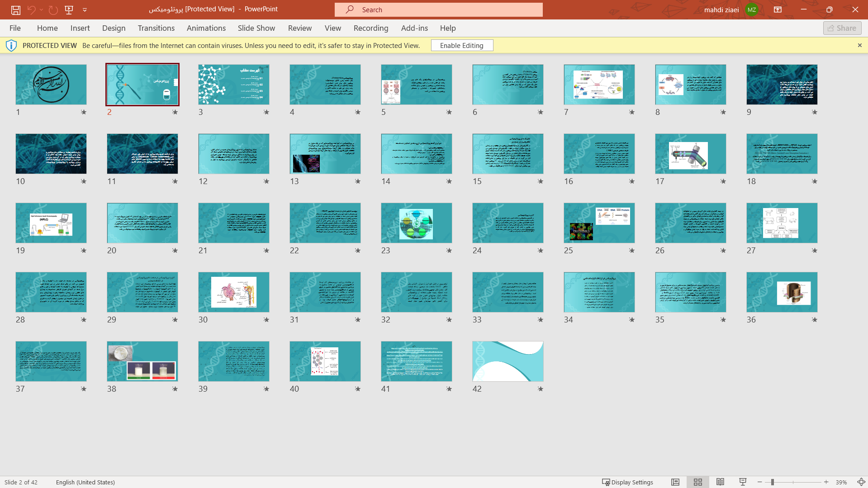Click the transition star icon under slide 41
Image resolution: width=868 pixels, height=488 pixels.
point(449,389)
